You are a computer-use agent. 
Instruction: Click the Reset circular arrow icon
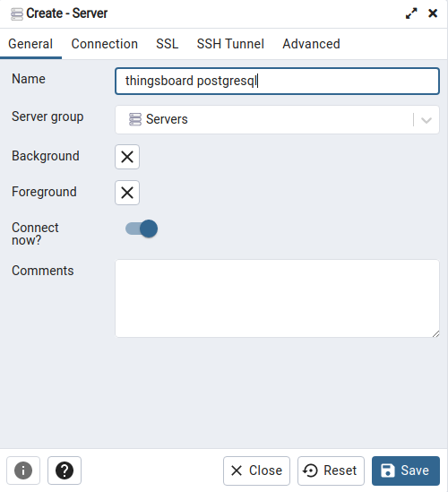coord(310,470)
